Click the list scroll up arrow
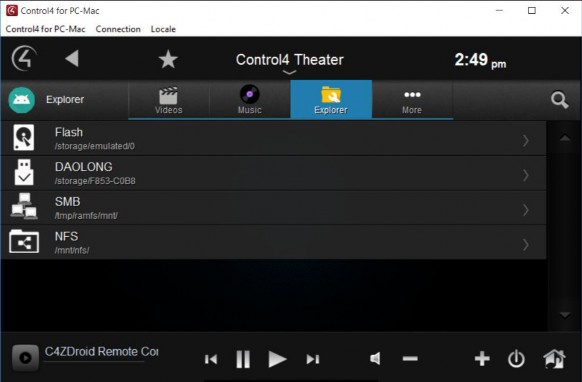The width and height of the screenshot is (582, 382). pyautogui.click(x=565, y=138)
